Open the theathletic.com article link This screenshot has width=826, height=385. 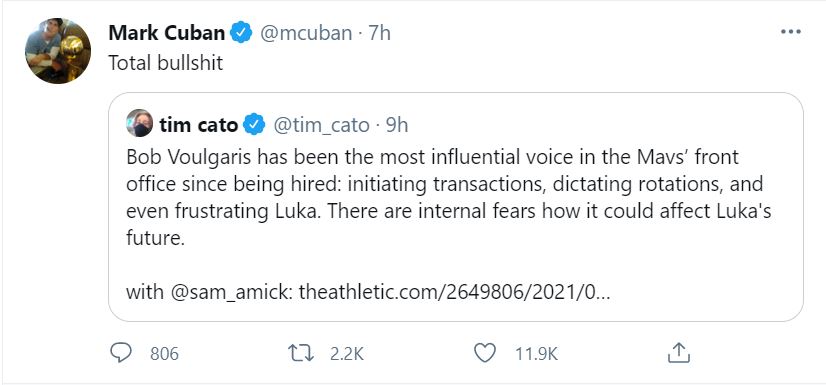455,292
